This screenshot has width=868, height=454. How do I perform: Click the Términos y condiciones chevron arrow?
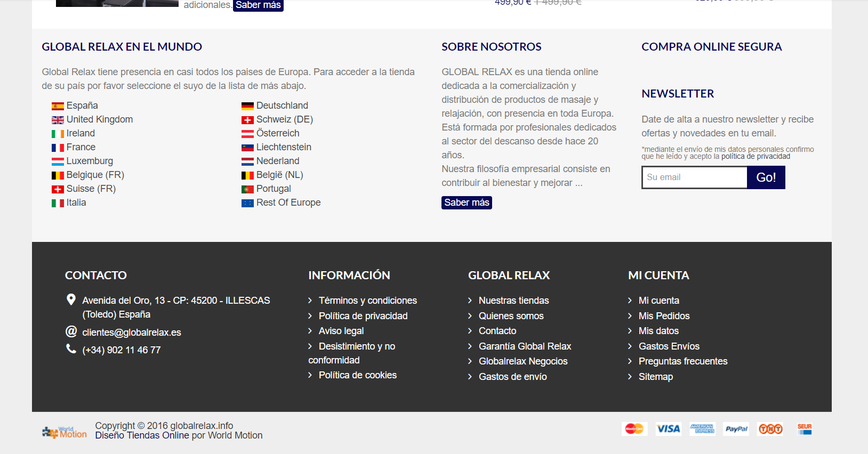tap(310, 301)
